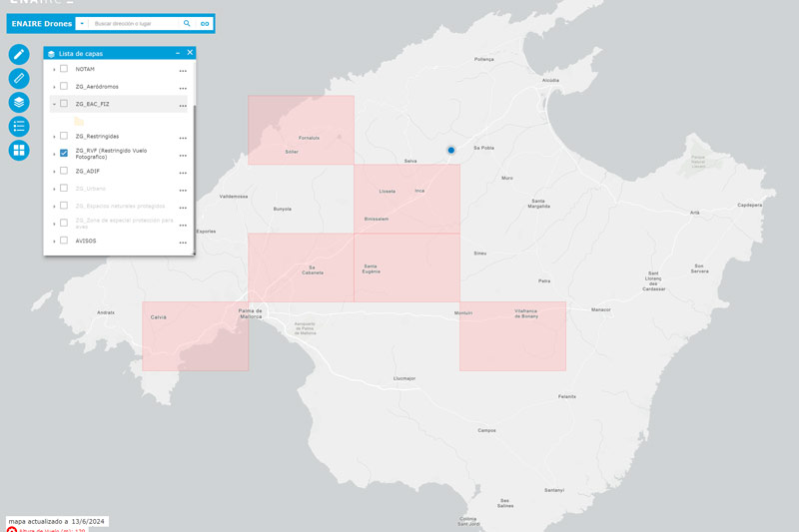Open the search source dropdown arrow
The width and height of the screenshot is (799, 532).
pyautogui.click(x=82, y=23)
